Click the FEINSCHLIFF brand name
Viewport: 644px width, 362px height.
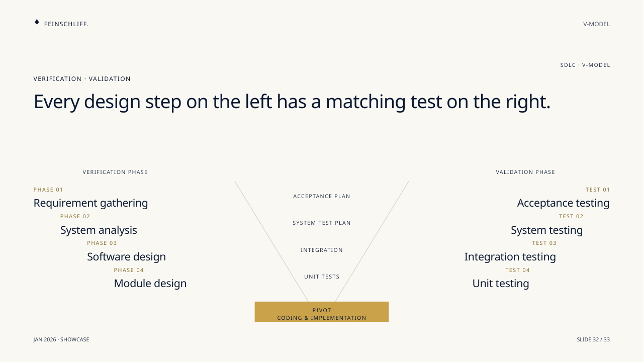[x=66, y=24]
